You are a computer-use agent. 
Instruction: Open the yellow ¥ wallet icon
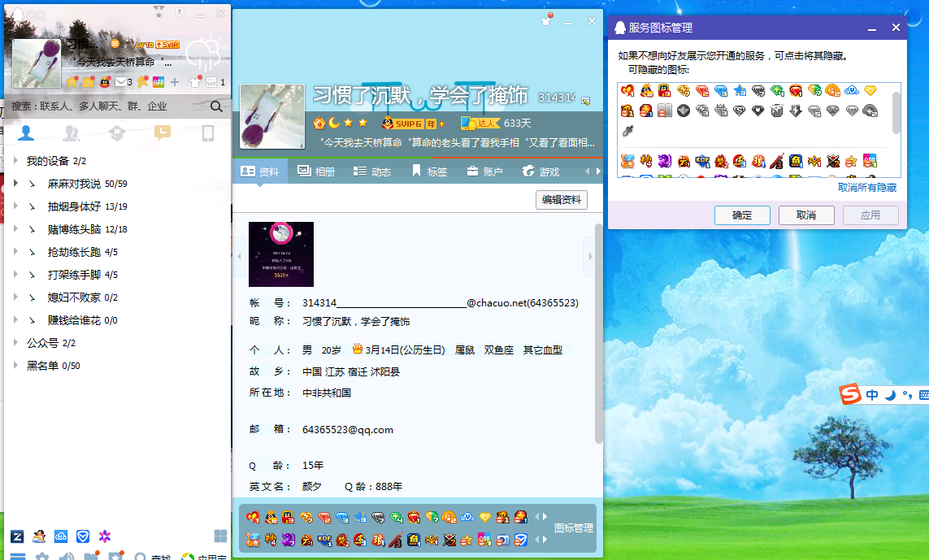pos(89,82)
